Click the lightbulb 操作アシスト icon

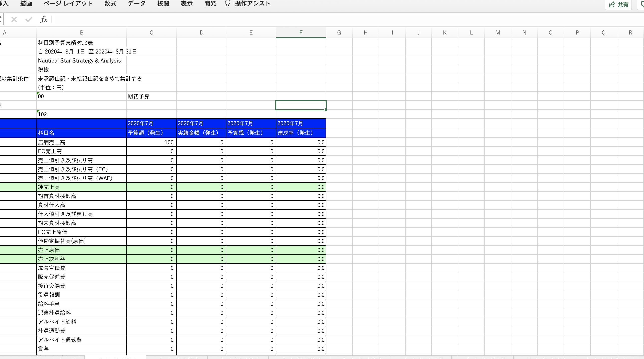(227, 4)
